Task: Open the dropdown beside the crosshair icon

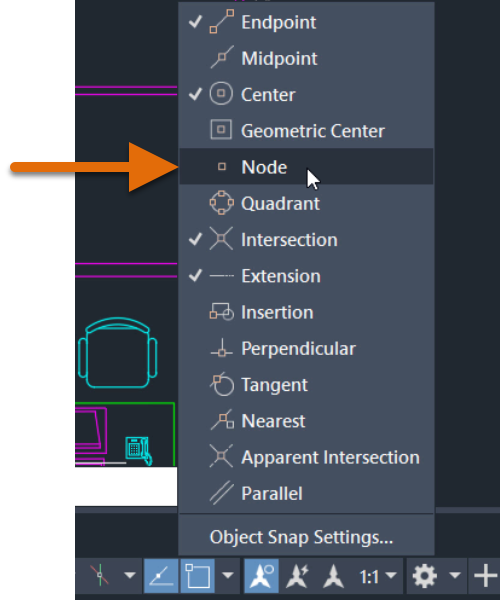Action: pyautogui.click(x=130, y=576)
